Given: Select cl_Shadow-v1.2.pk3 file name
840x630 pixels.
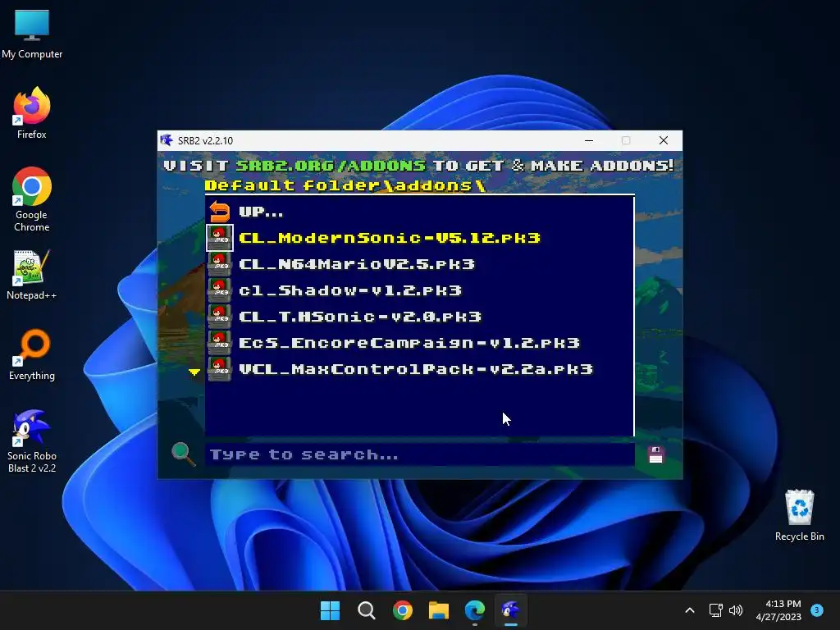Looking at the screenshot, I should coord(350,290).
